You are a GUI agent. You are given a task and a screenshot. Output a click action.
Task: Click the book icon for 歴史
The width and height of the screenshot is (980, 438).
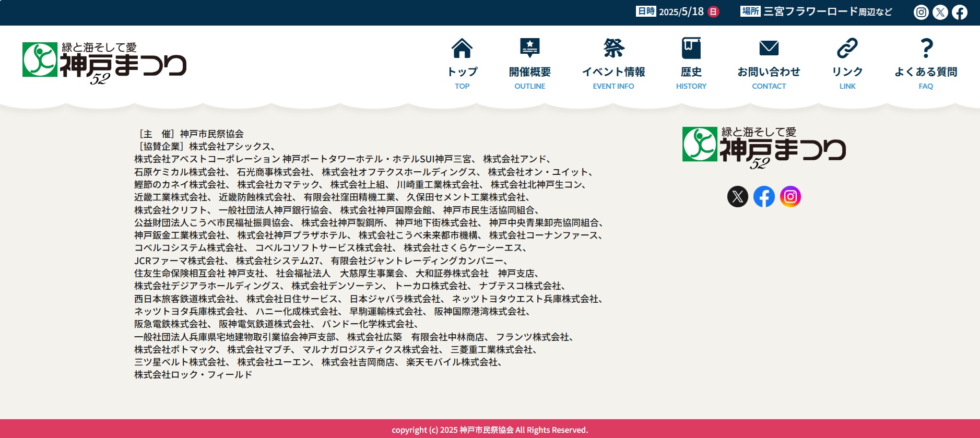(x=691, y=48)
